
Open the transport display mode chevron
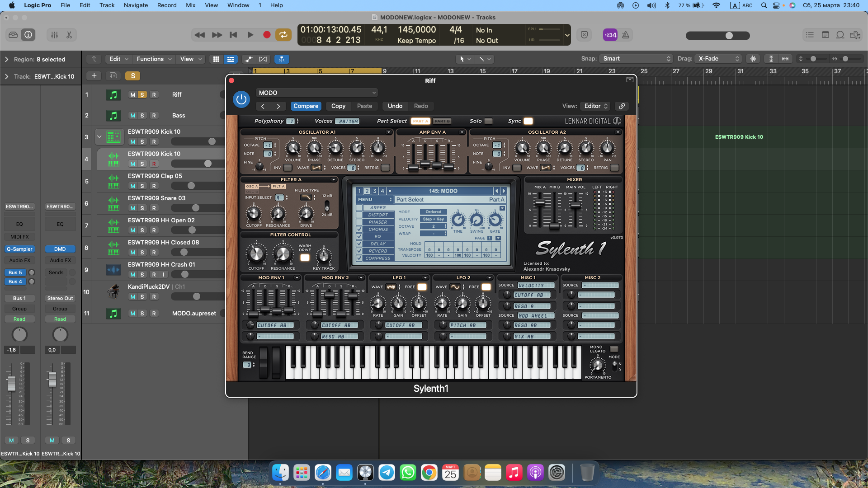click(567, 35)
